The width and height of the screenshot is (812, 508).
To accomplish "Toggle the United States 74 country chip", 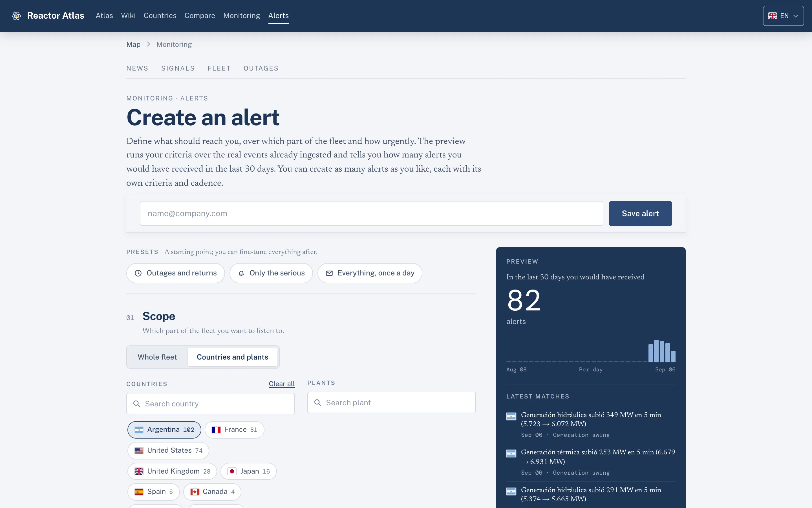I will [168, 450].
